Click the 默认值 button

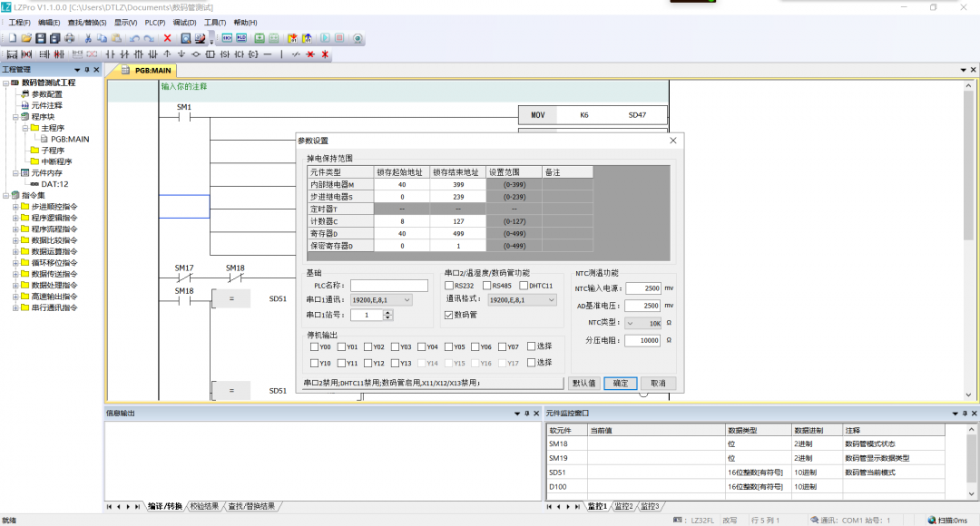coord(584,383)
